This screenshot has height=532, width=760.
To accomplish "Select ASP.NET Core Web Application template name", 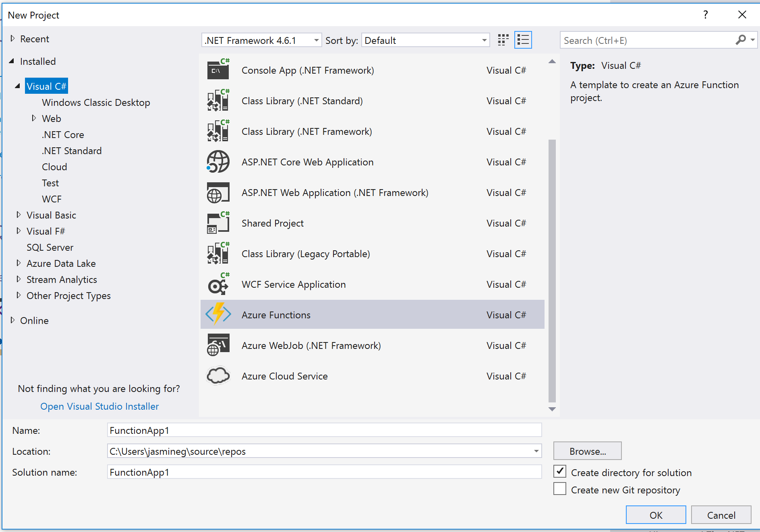I will [307, 162].
